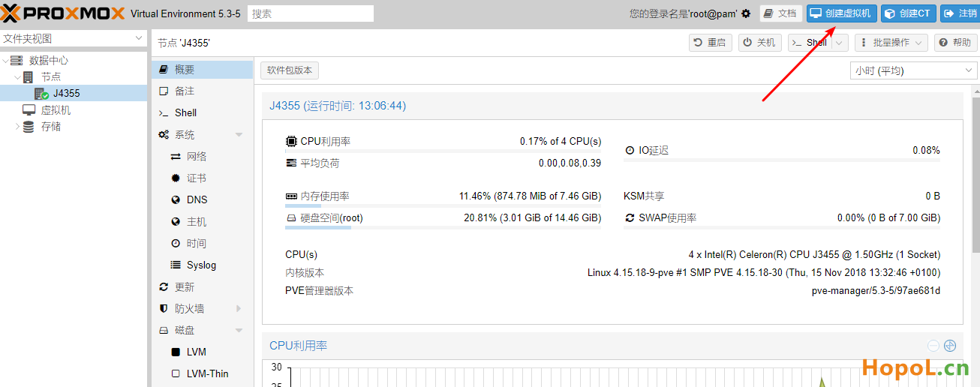Open 主机 hosts page
Image resolution: width=980 pixels, height=387 pixels.
[202, 222]
